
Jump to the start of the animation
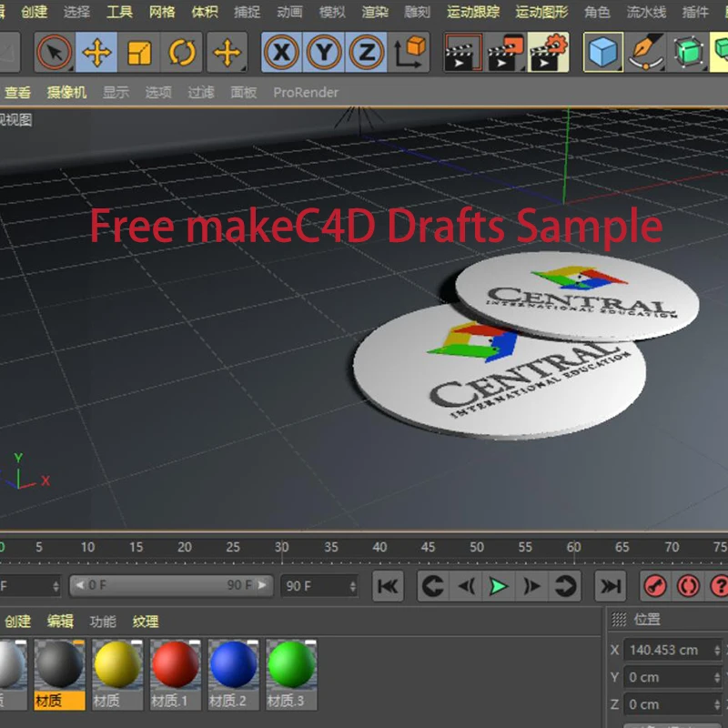coord(388,586)
